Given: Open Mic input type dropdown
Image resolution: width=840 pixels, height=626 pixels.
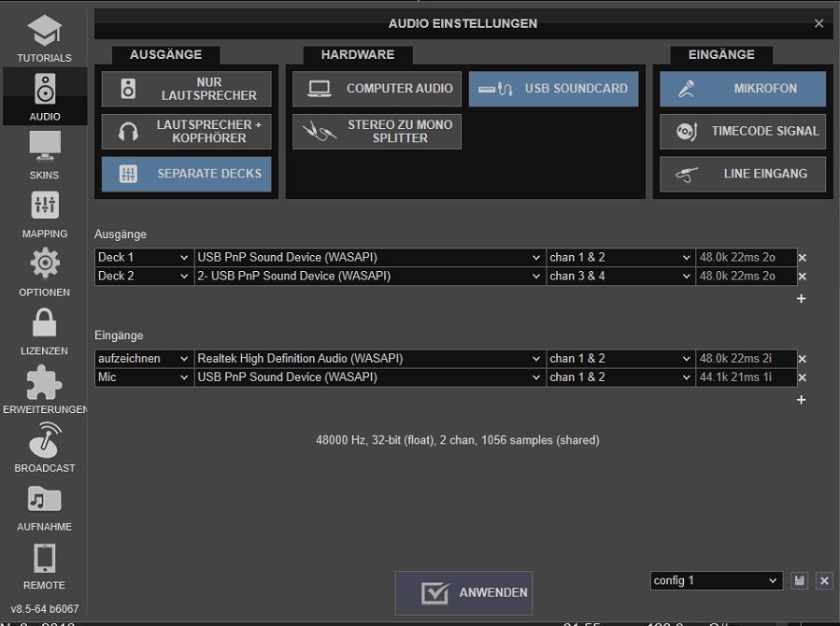Looking at the screenshot, I should (144, 377).
